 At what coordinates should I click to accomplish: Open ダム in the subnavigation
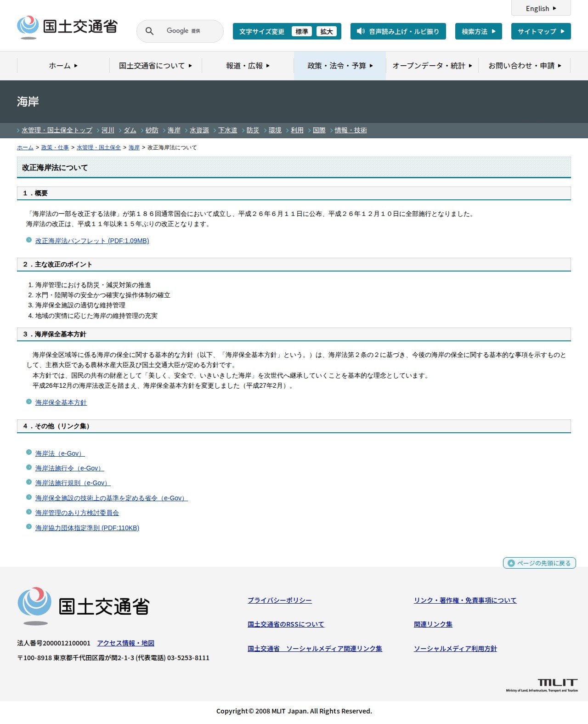pyautogui.click(x=130, y=130)
